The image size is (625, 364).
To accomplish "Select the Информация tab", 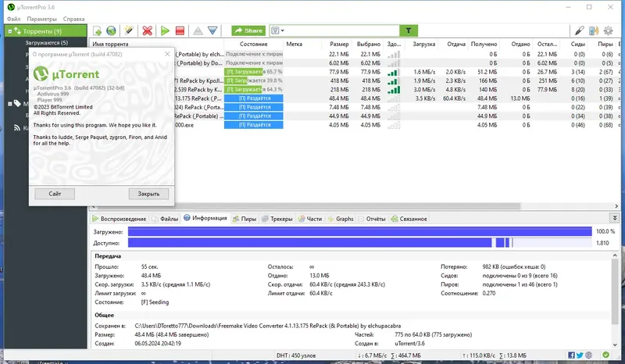I will click(205, 218).
